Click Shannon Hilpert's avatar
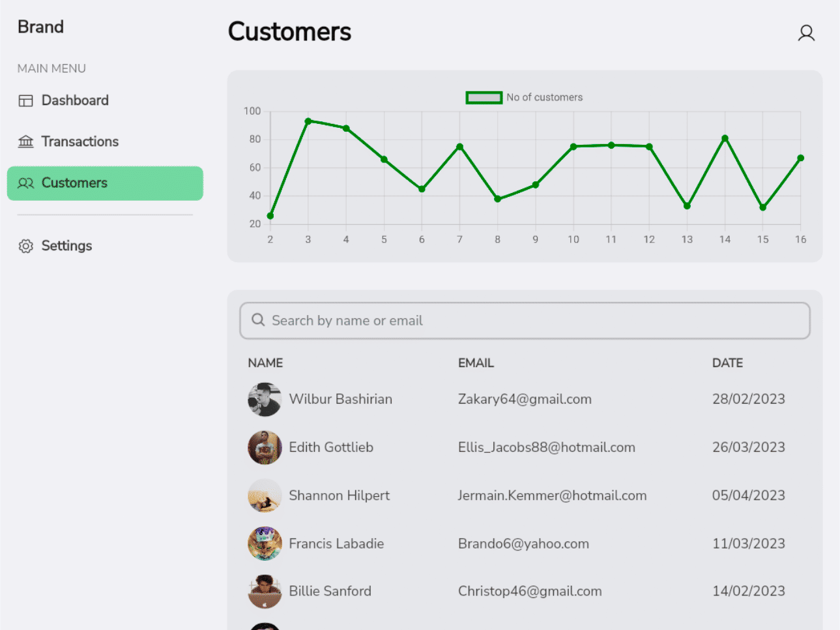The height and width of the screenshot is (630, 840). coord(265,496)
